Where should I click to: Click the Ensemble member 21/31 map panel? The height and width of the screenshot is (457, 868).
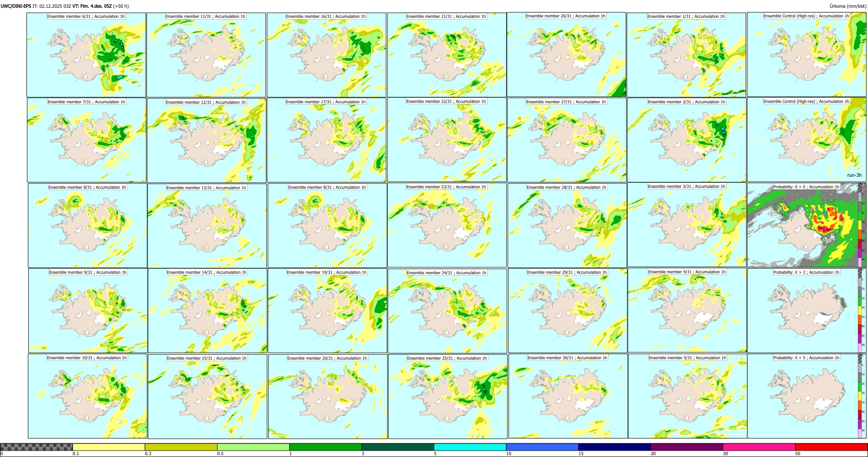click(447, 55)
